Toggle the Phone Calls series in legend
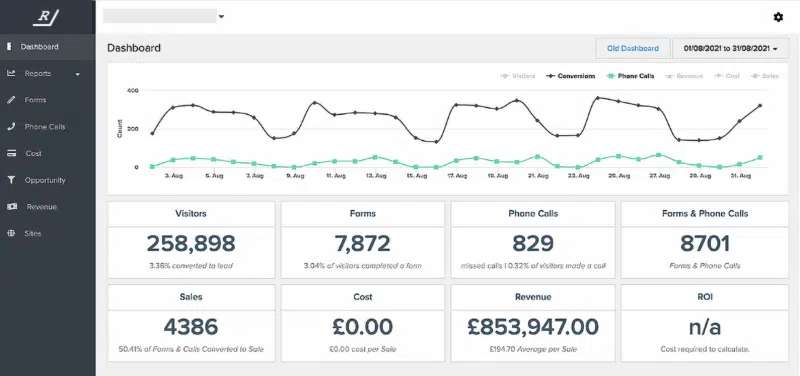 [x=631, y=76]
